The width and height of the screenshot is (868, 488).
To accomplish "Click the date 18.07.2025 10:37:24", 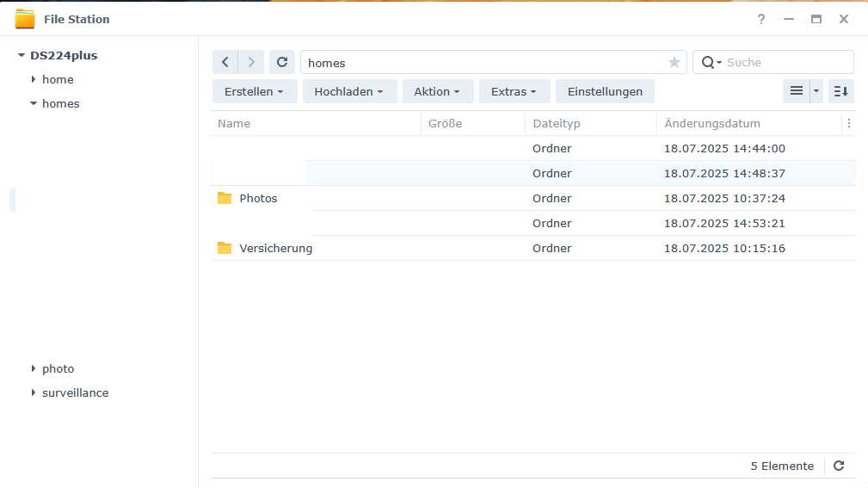I will tap(724, 198).
